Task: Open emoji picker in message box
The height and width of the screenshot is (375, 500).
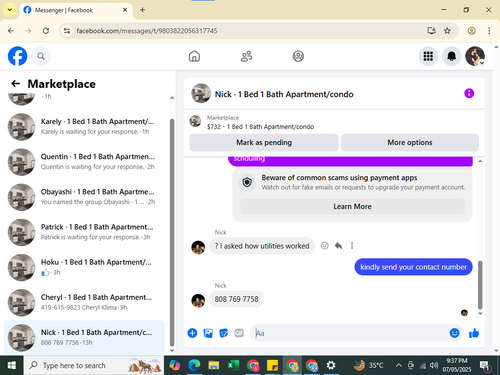Action: (x=454, y=333)
